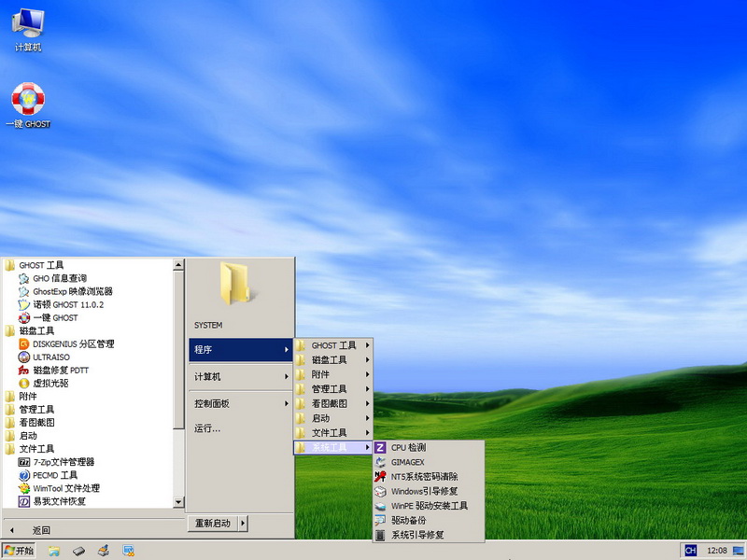Launch CPU 检测 from submenu
Viewport: 747px width, 560px height.
point(429,448)
